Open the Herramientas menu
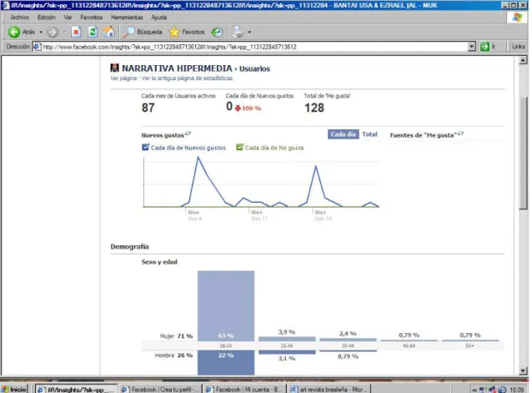The height and width of the screenshot is (393, 532). [127, 18]
